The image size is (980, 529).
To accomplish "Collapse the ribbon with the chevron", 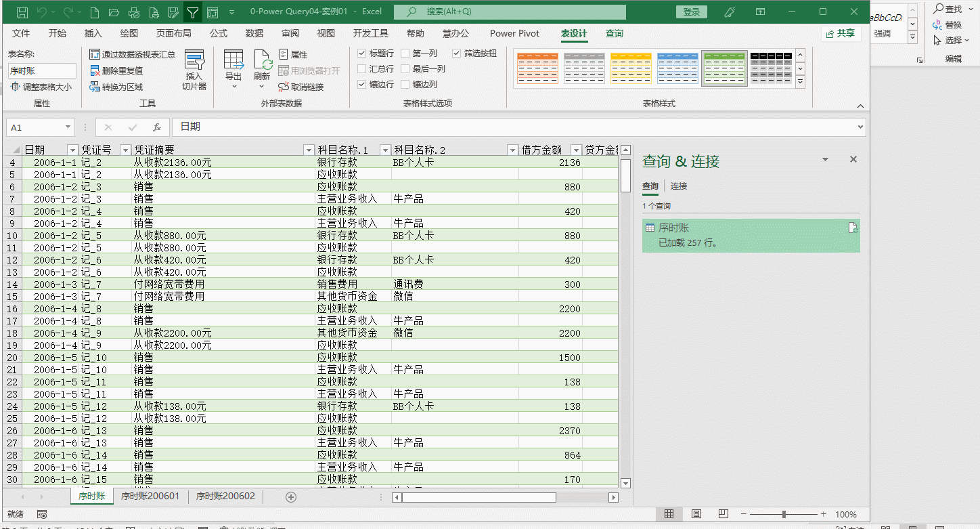I will 860,106.
